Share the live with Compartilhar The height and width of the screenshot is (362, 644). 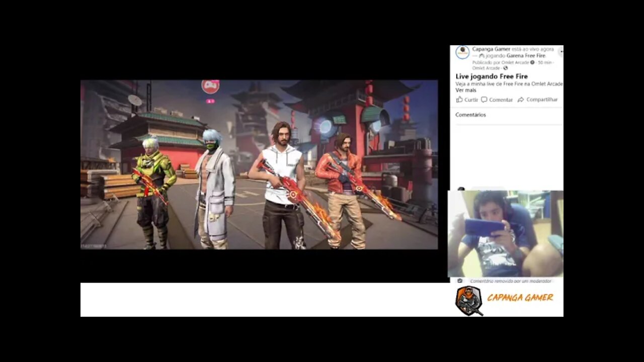(537, 100)
